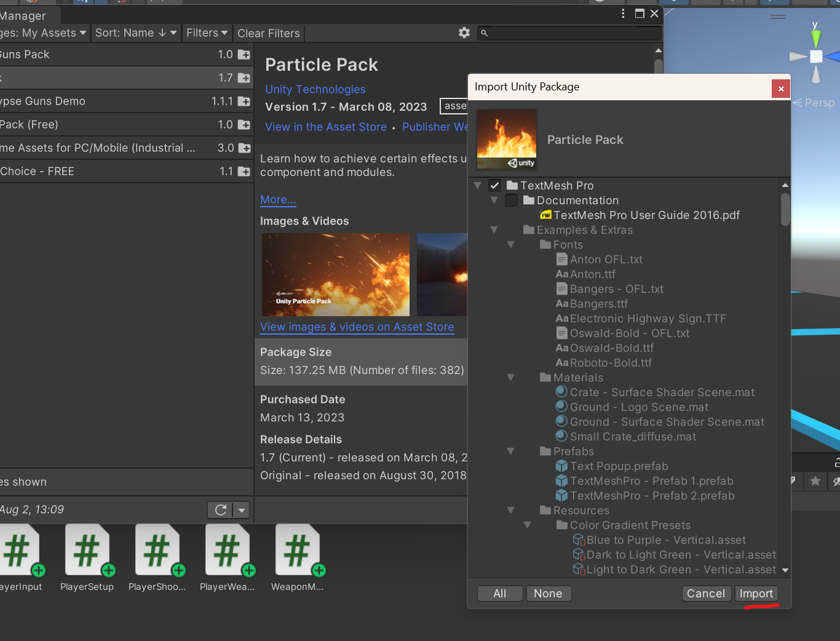Open Unity Technologies publisher link
This screenshot has height=641, width=840.
pos(315,89)
